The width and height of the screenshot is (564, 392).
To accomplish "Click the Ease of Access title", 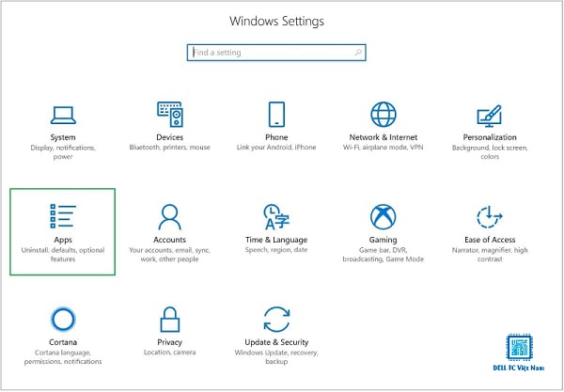I will [x=490, y=240].
